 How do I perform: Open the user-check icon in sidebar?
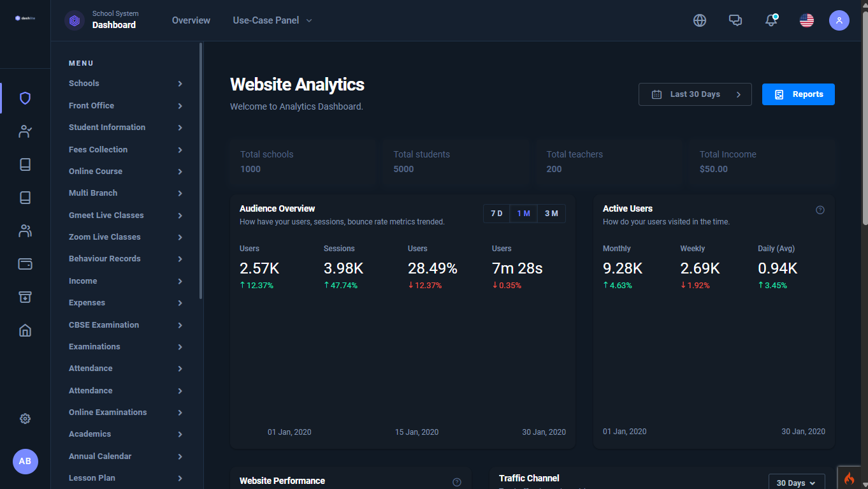pos(25,131)
